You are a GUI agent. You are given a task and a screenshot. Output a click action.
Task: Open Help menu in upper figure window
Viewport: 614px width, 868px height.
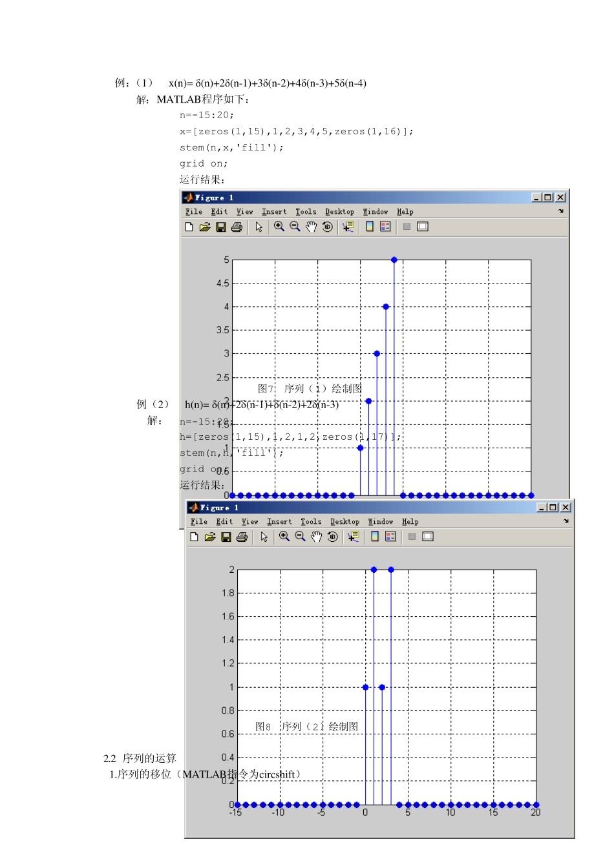point(405,212)
